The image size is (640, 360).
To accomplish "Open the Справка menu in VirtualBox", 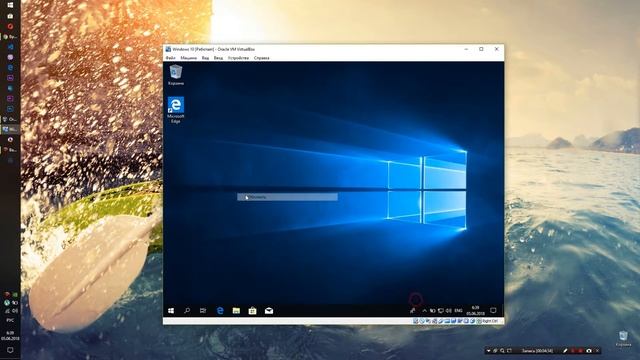I will coord(262,58).
